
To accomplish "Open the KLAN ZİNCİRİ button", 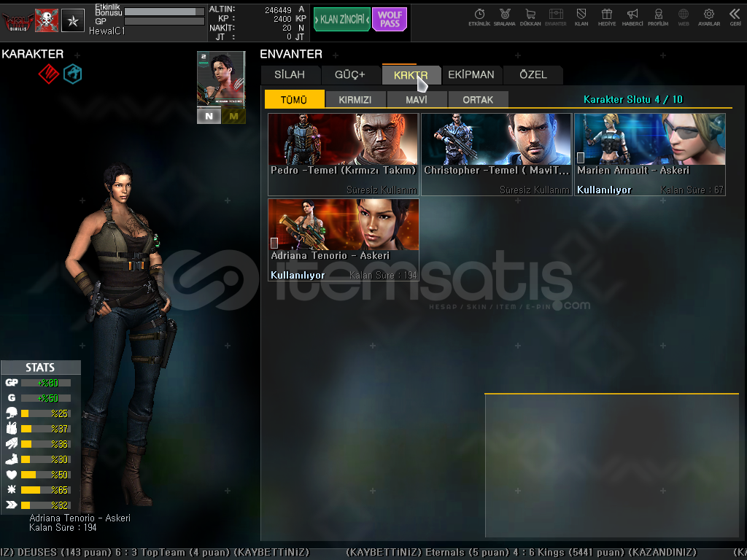I will pyautogui.click(x=342, y=19).
